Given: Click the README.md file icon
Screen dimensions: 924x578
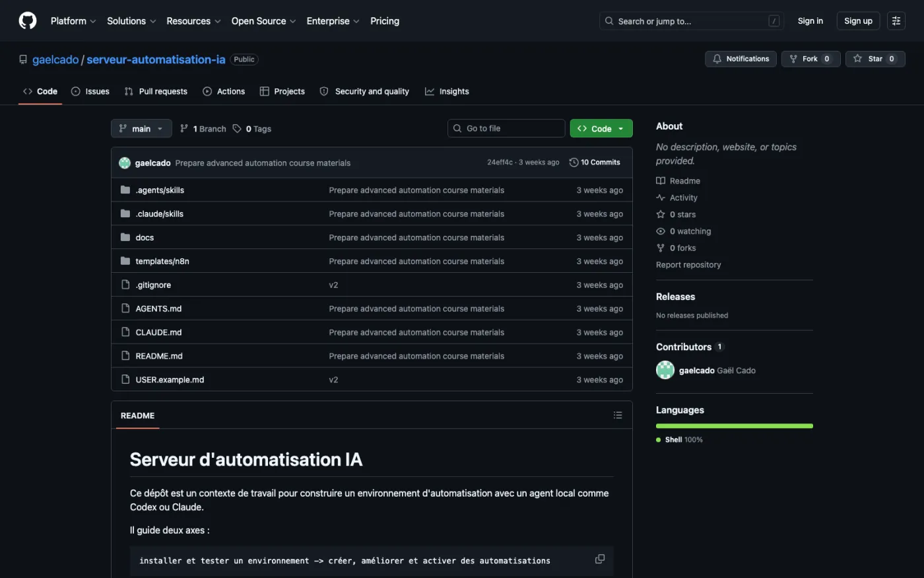Looking at the screenshot, I should click(x=125, y=356).
